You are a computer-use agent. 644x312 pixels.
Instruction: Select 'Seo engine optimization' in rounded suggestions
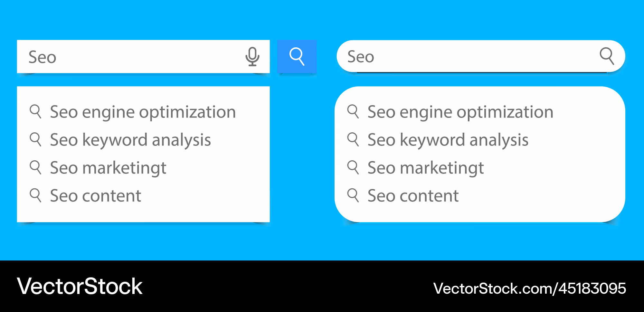[460, 112]
